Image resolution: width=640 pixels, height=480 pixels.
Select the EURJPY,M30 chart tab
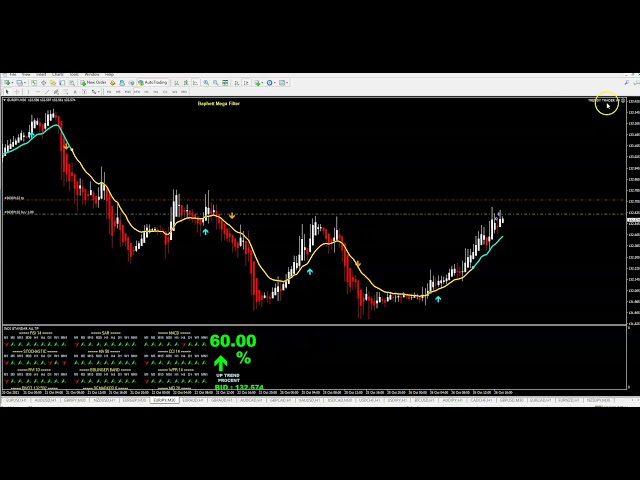(164, 400)
